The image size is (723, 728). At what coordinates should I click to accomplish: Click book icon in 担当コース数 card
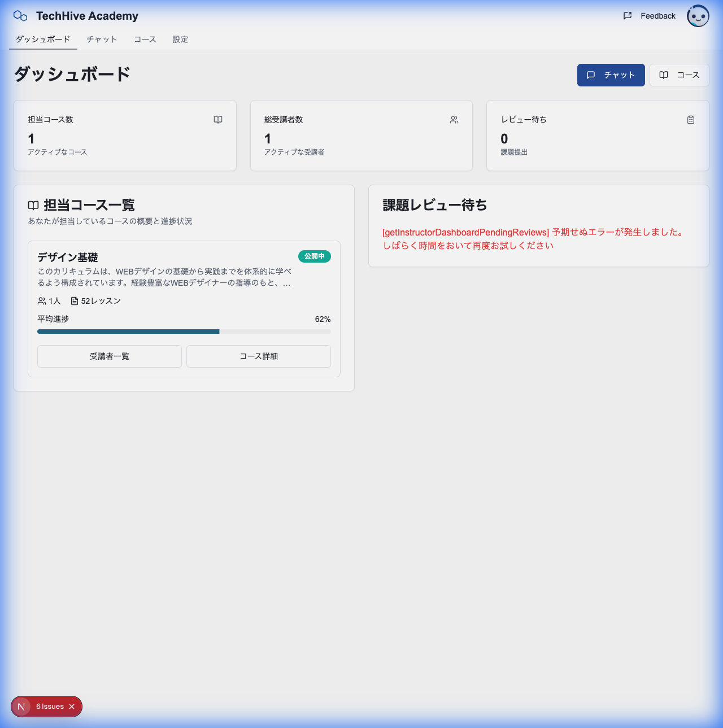click(218, 120)
